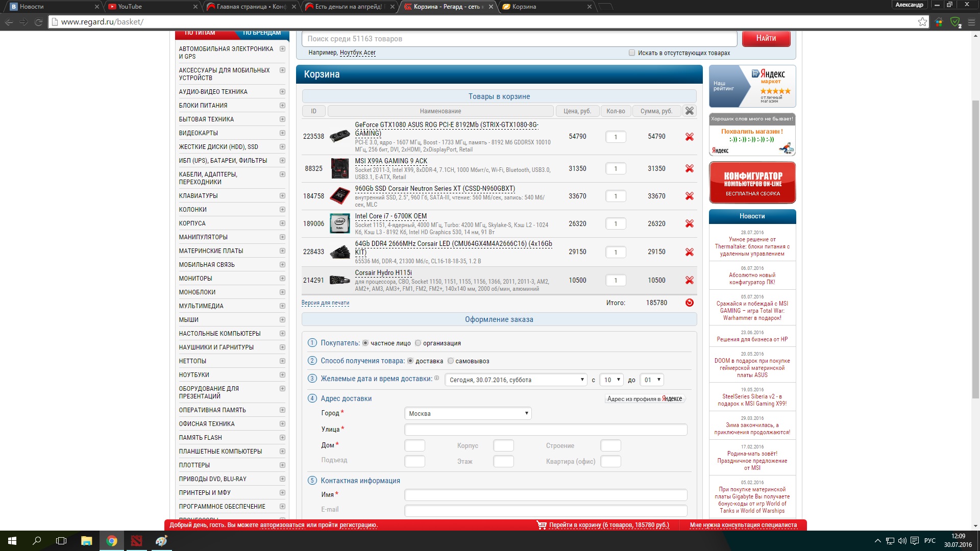980x551 pixels.
Task: Open the delivery date dropdown
Action: [516, 380]
